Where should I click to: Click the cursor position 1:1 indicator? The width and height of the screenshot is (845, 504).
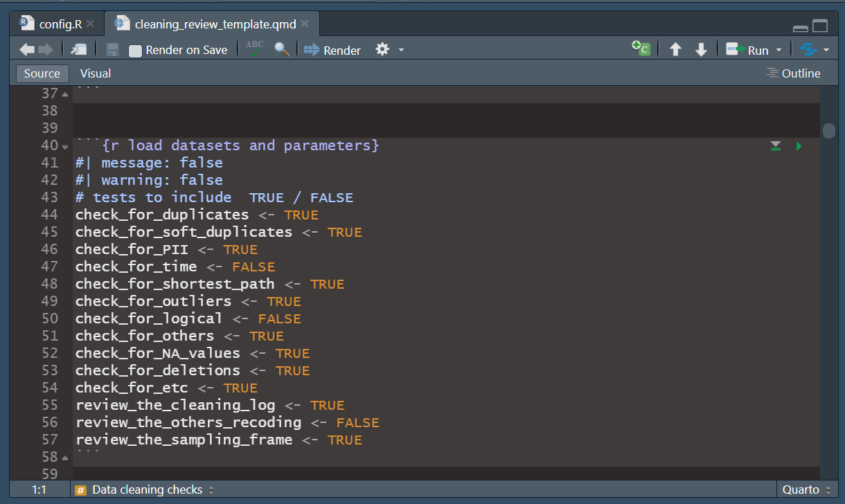coord(39,489)
